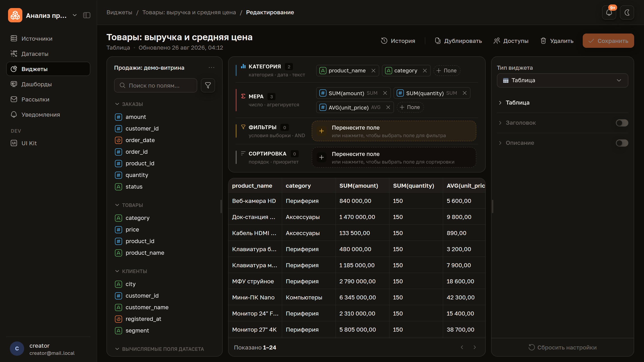Image resolution: width=644 pixels, height=362 pixels.
Task: Open Датасеты in the sidebar
Action: coord(48,54)
